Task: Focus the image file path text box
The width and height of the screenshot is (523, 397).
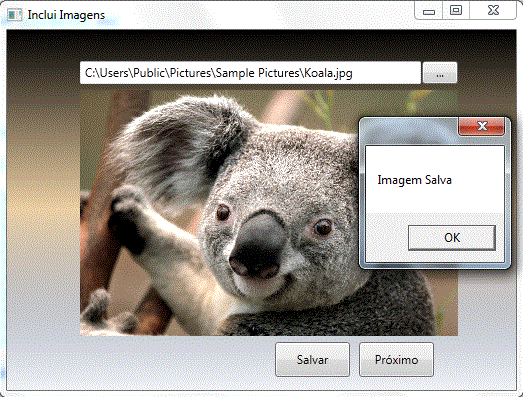Action: click(250, 73)
